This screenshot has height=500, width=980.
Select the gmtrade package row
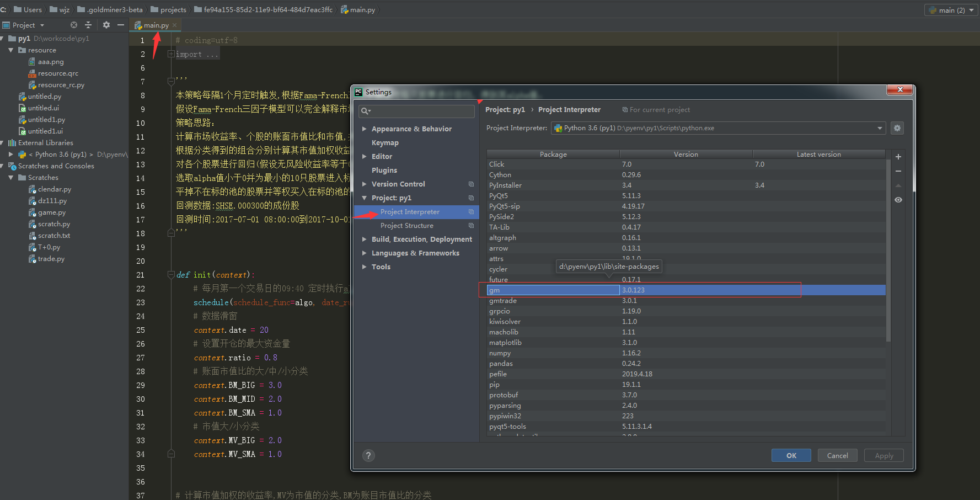686,300
